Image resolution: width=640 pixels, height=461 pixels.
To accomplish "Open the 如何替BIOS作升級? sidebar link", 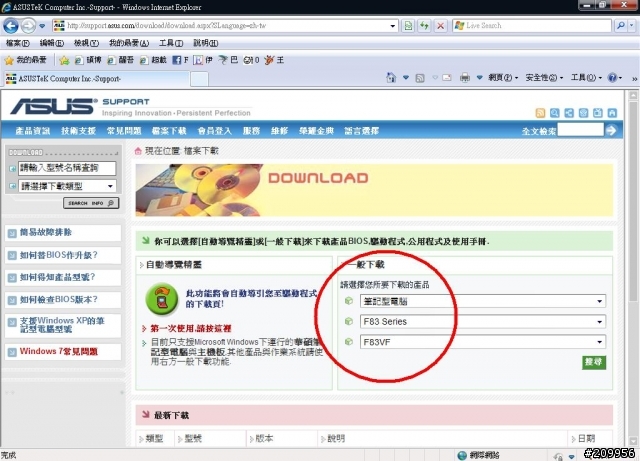I will click(x=58, y=255).
